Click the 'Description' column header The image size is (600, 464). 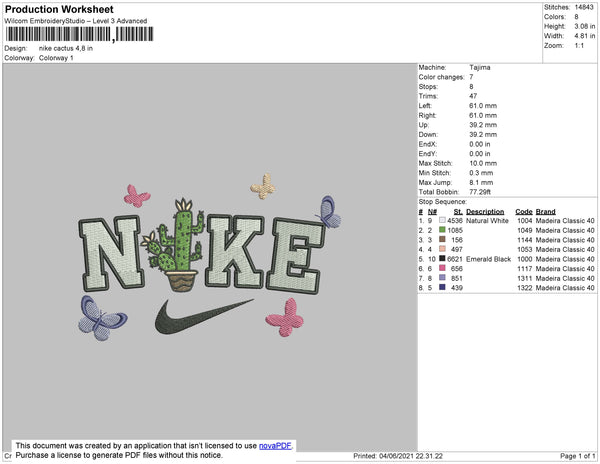[x=485, y=211]
